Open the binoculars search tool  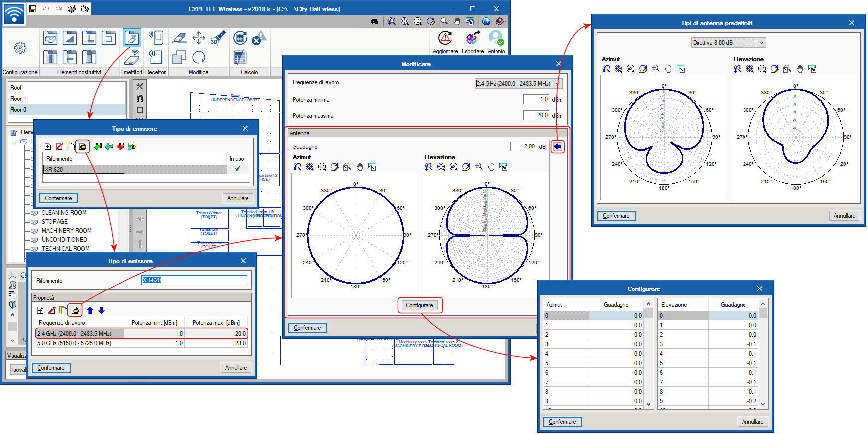click(x=374, y=21)
